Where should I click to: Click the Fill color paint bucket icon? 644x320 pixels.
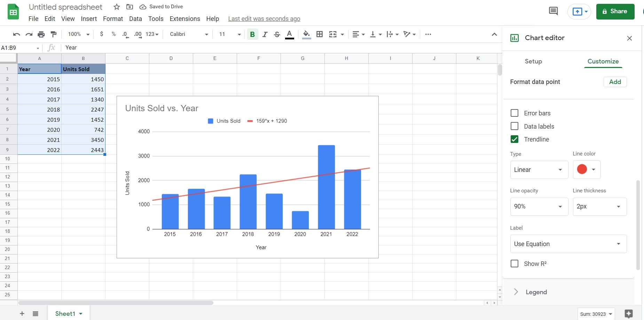(306, 34)
